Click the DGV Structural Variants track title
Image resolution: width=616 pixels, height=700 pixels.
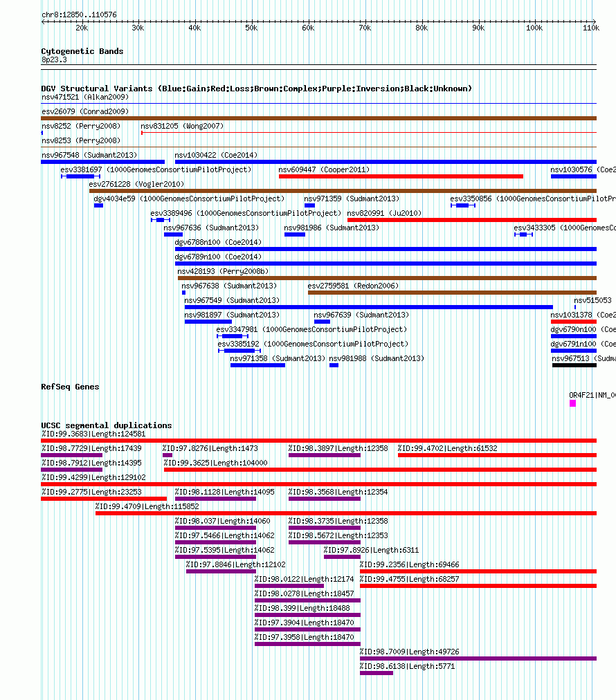[x=256, y=89]
